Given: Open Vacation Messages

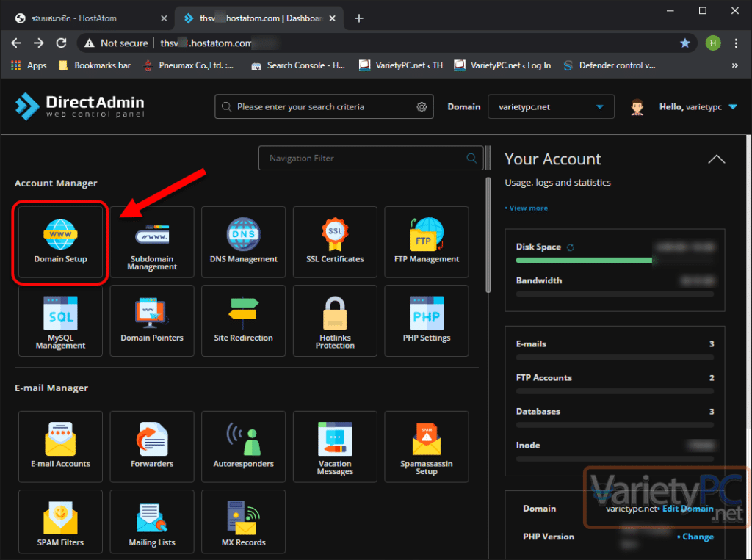Looking at the screenshot, I should pyautogui.click(x=335, y=447).
